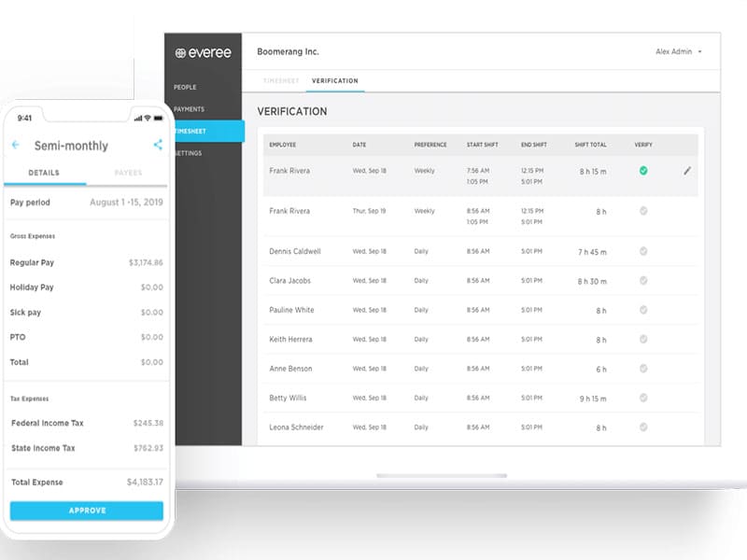This screenshot has height=560, width=747.
Task: Tap the Federal Income Tax row
Action: coord(87,423)
